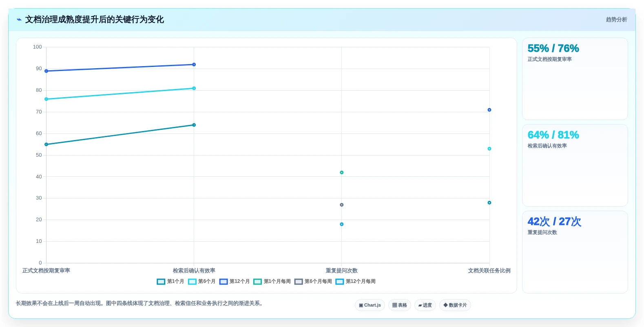
Task: Click the y-axis value 50
Action: pos(39,155)
